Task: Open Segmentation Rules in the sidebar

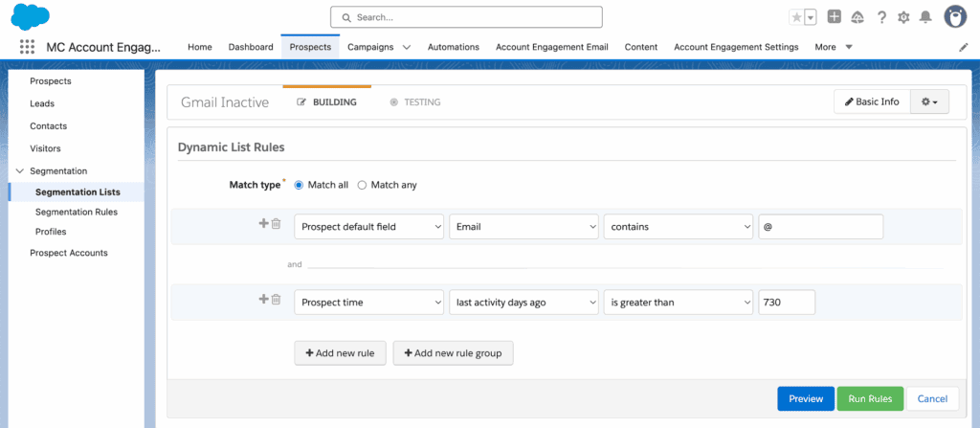Action: click(77, 213)
